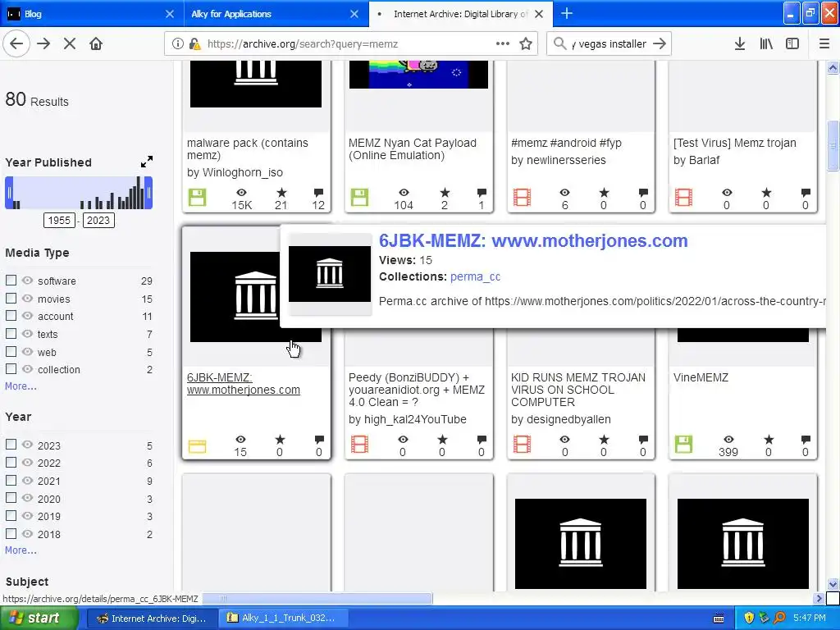
Task: Submit search with arrow in search box
Action: pos(660,44)
